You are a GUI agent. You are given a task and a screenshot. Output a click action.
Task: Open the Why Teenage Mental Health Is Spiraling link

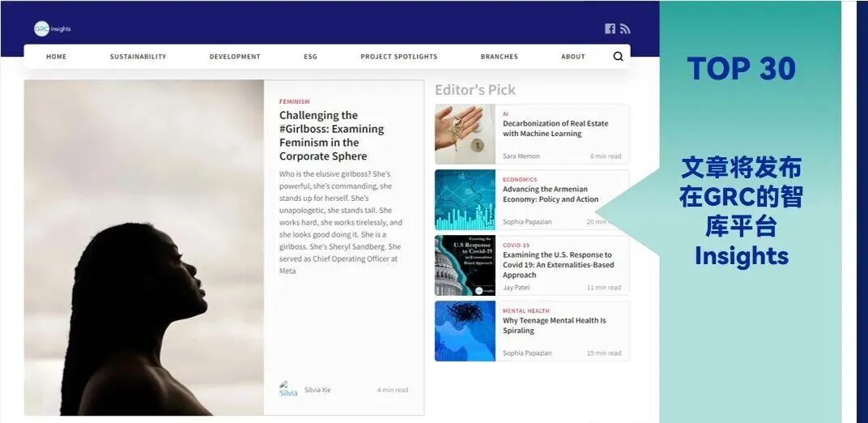(x=554, y=325)
